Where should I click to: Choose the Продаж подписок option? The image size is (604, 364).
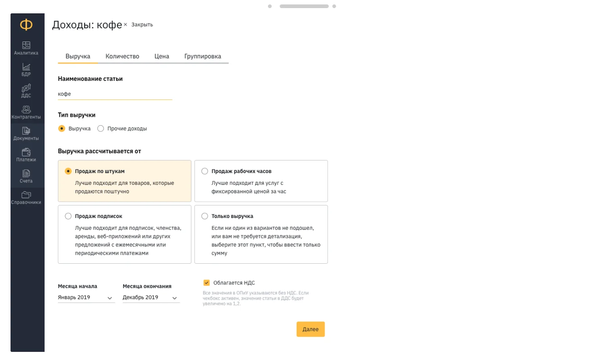click(68, 216)
